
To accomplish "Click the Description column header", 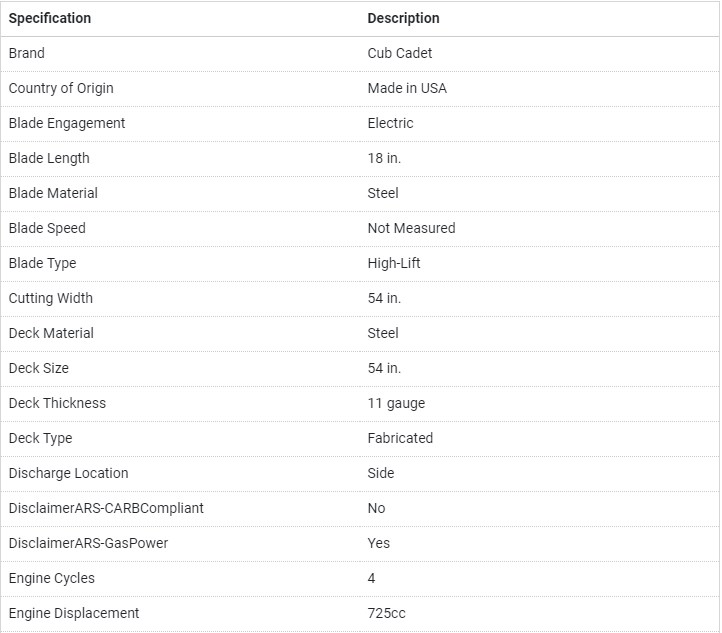I will 403,18.
